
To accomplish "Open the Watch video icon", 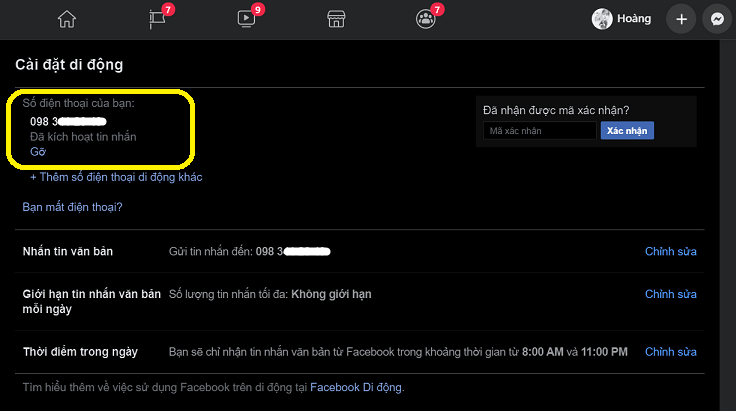I will pos(246,19).
